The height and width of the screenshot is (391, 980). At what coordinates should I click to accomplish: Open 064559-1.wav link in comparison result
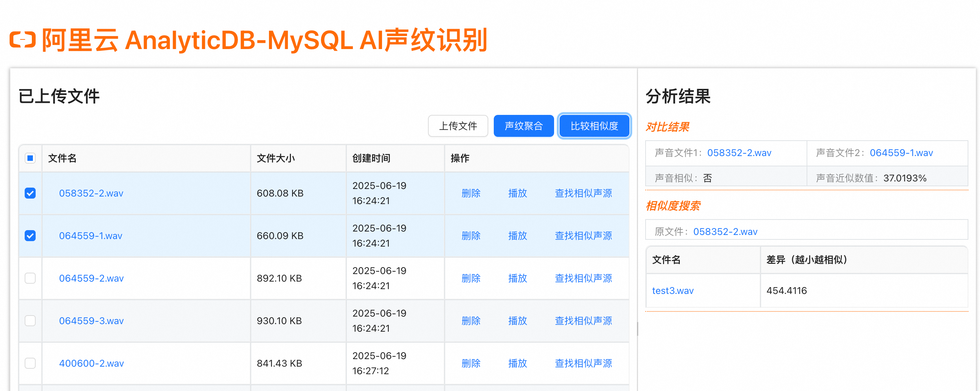coord(901,153)
